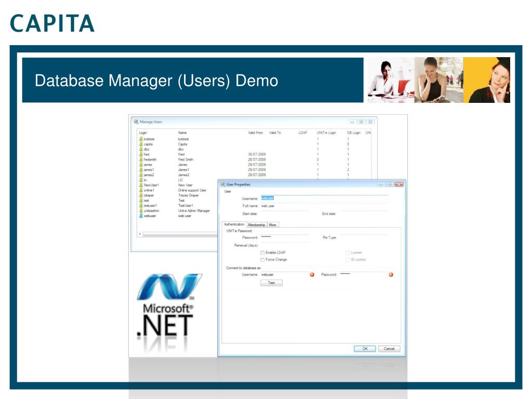
Task: Click the user icon beside NewUser1
Action: tap(141, 185)
